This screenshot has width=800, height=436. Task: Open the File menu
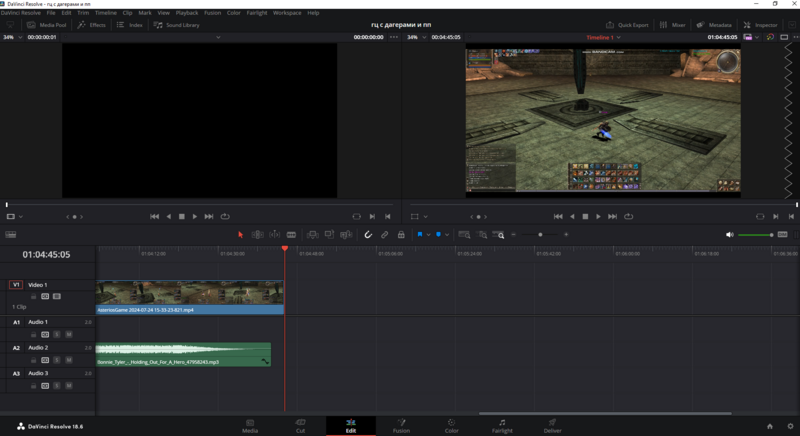point(51,13)
